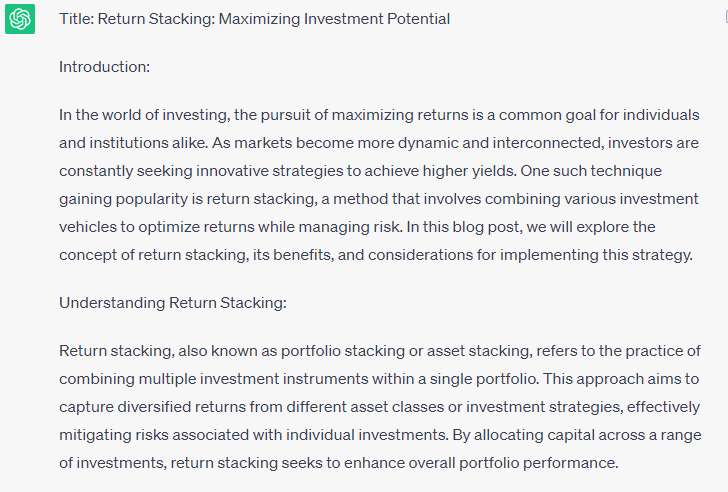Viewport: 728px width, 492px height.
Task: Click the cut-off icon at the title row's right edge
Action: (x=723, y=19)
